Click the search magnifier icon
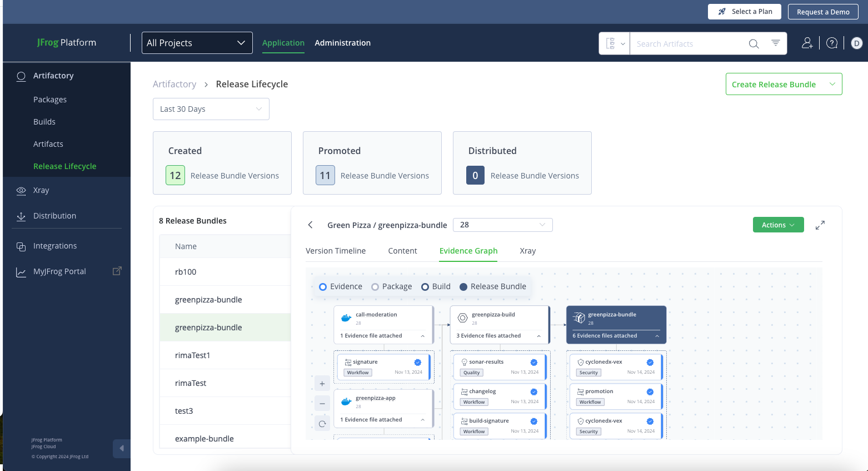 point(754,44)
